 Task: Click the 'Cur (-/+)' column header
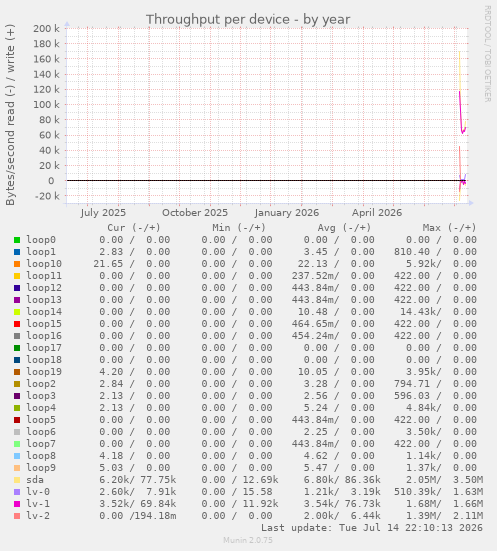tap(134, 228)
